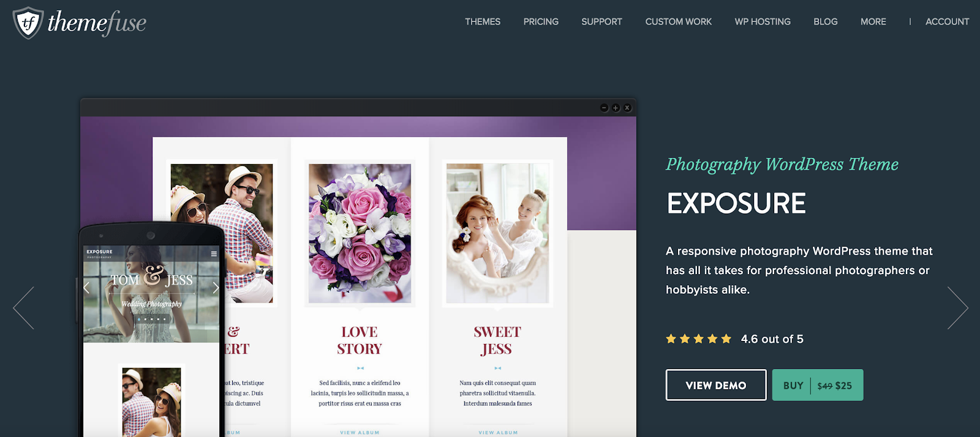Image resolution: width=980 pixels, height=437 pixels.
Task: Tap the Tom & Jess slide on the phone
Action: click(151, 294)
